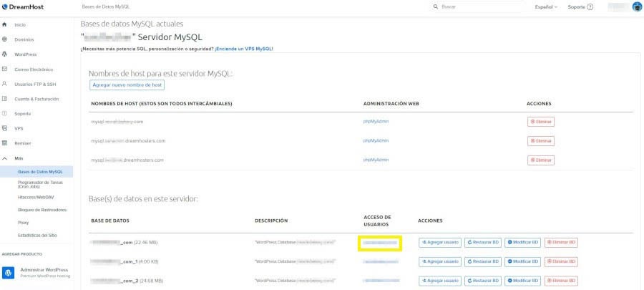Open the Soporte help icon in header
This screenshot has height=290, width=644.
click(590, 6)
